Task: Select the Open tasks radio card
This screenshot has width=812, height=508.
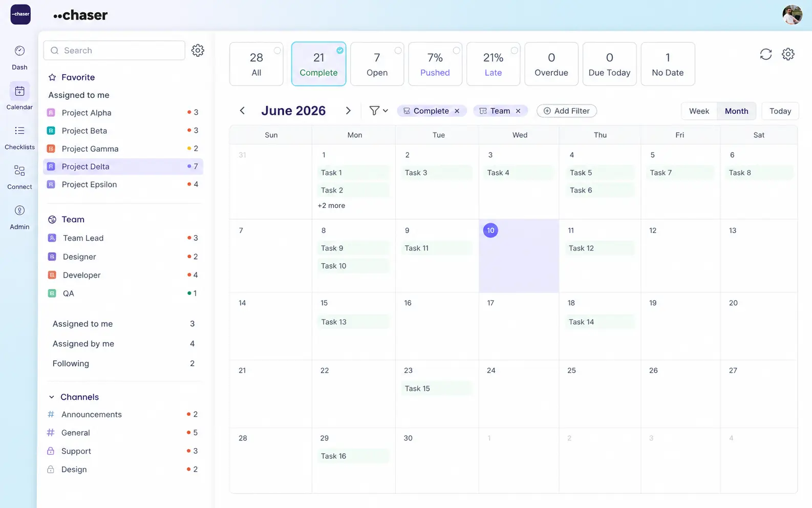Action: point(377,64)
